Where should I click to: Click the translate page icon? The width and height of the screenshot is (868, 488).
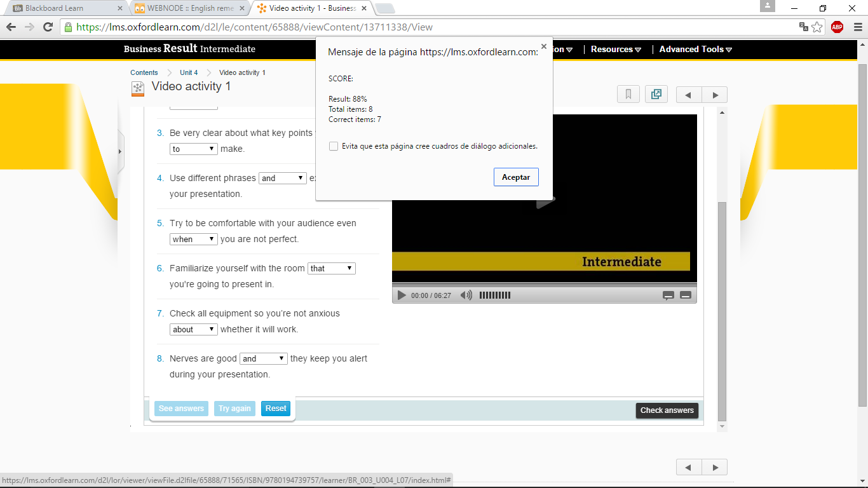[x=803, y=27]
